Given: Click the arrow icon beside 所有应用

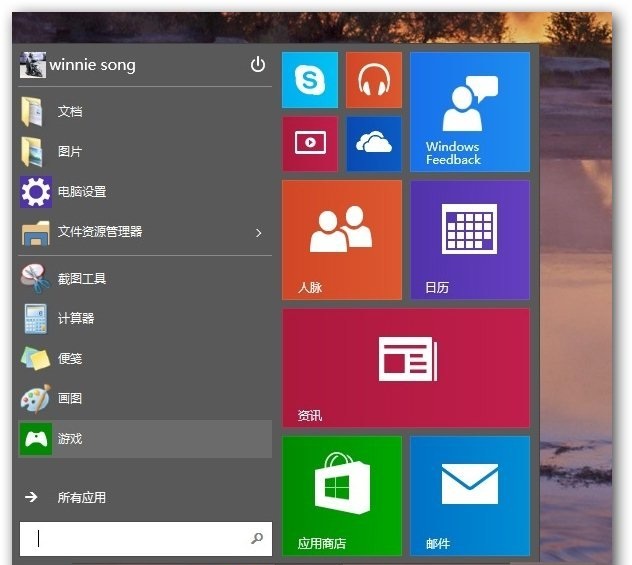Looking at the screenshot, I should 31,497.
